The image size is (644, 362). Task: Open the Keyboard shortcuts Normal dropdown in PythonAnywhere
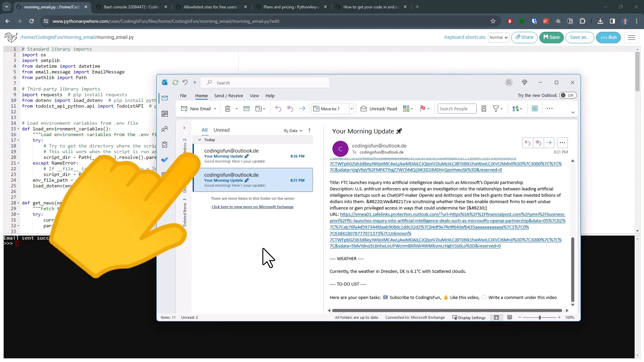point(498,38)
